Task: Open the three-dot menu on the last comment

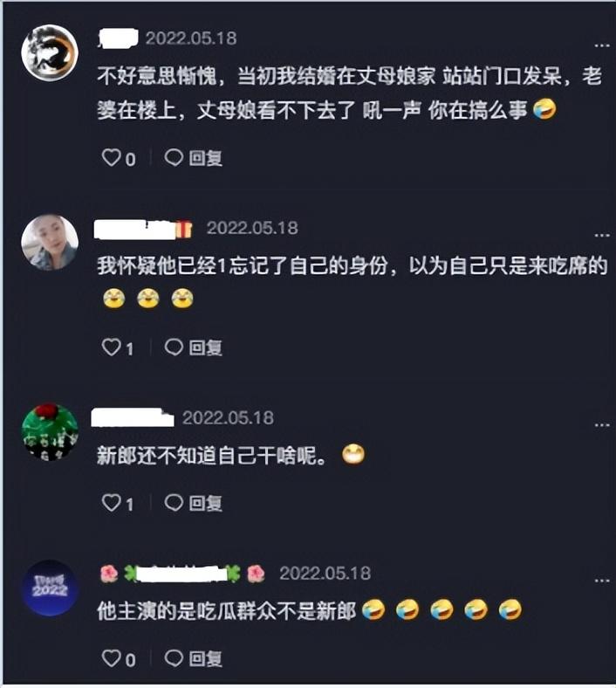Action: click(602, 581)
